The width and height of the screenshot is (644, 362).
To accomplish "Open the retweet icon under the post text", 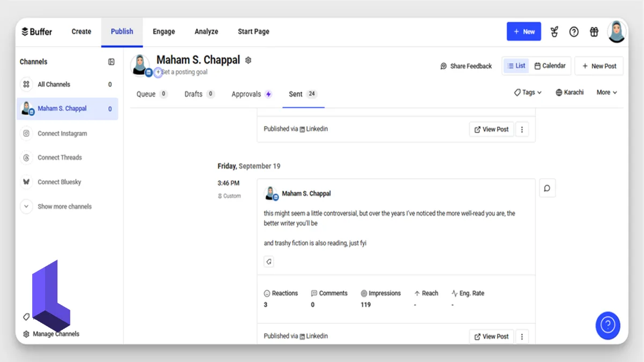I will click(x=269, y=261).
